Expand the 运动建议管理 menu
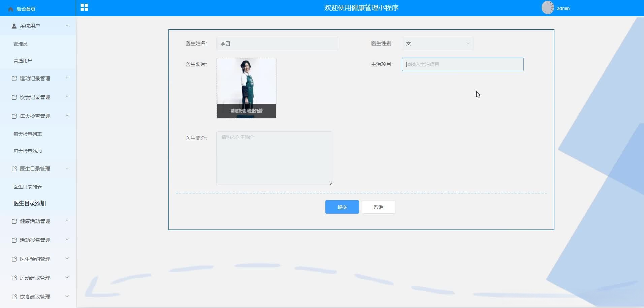The image size is (644, 308). (x=66, y=278)
